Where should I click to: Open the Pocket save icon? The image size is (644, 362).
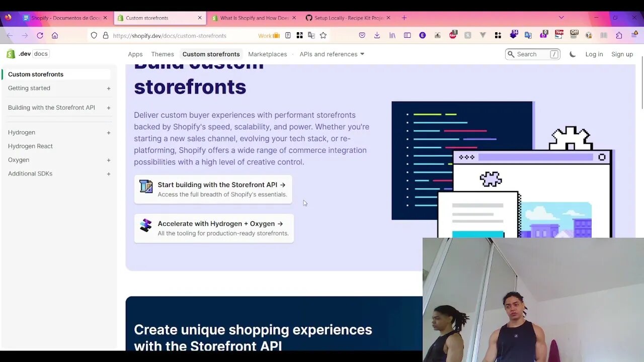coord(362,36)
